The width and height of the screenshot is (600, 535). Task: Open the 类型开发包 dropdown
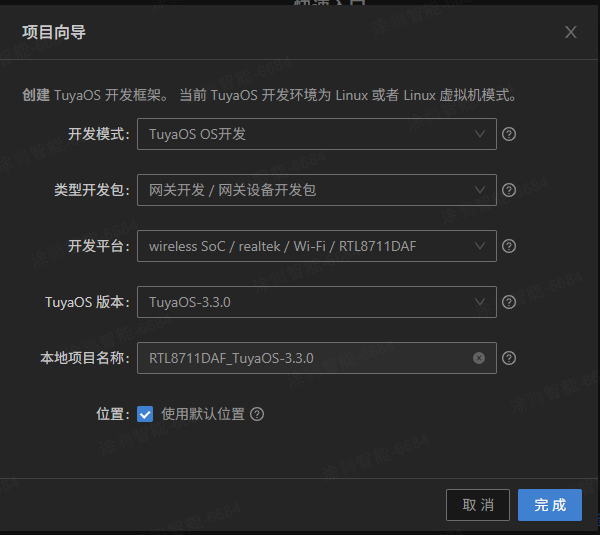point(317,190)
